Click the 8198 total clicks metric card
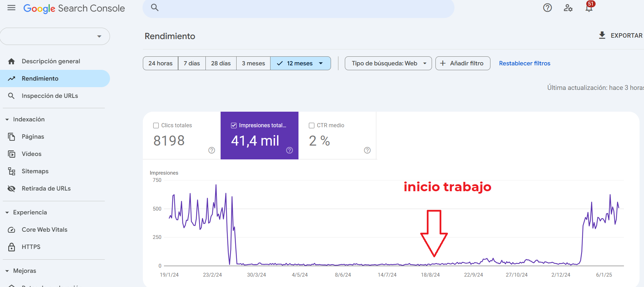The width and height of the screenshot is (644, 287). [x=182, y=136]
